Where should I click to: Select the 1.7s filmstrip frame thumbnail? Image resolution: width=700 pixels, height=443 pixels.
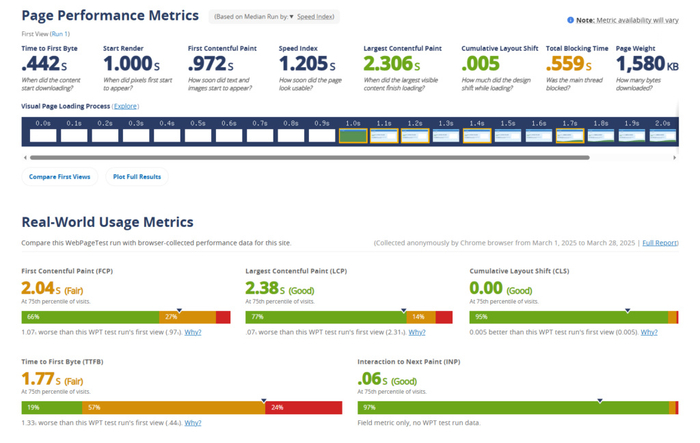570,136
